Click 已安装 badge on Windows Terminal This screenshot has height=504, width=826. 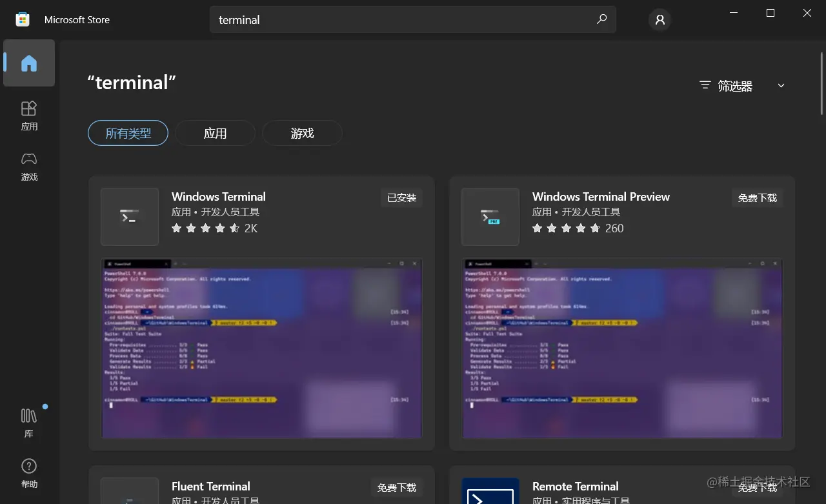[402, 197]
